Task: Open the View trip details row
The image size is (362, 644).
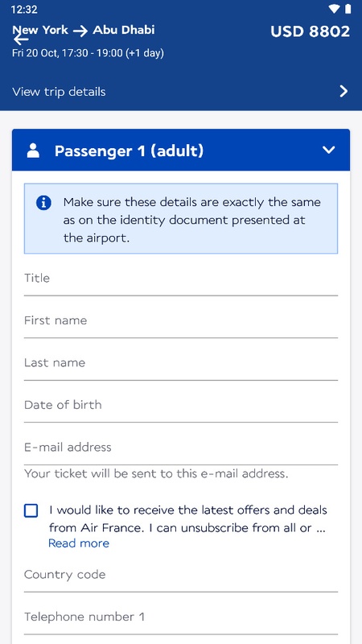Action: 181,92
